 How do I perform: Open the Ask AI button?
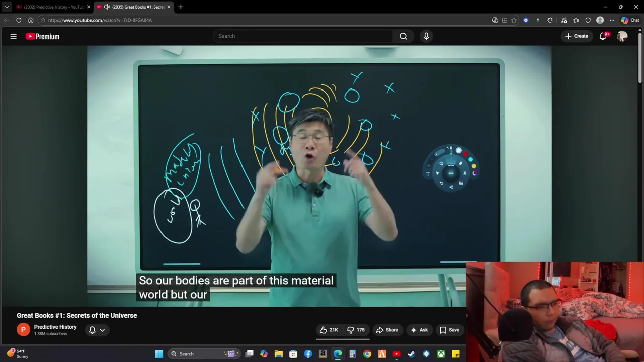[x=419, y=330]
